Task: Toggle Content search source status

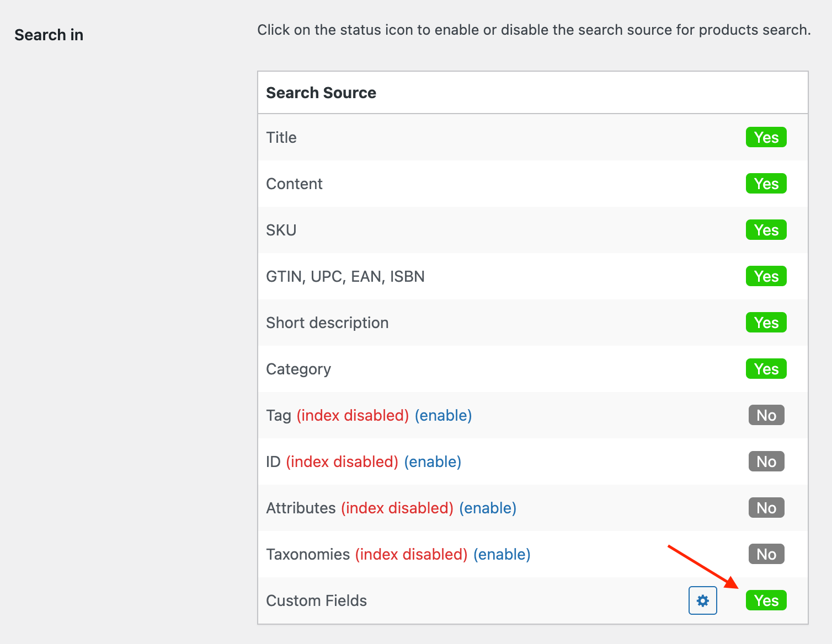Action: coord(766,184)
